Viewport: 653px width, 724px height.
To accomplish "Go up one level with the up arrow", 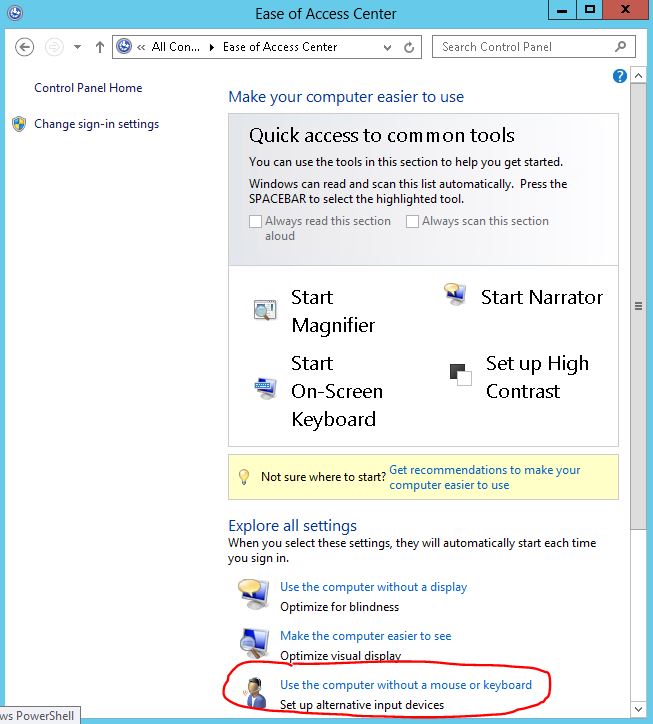I will coord(100,47).
